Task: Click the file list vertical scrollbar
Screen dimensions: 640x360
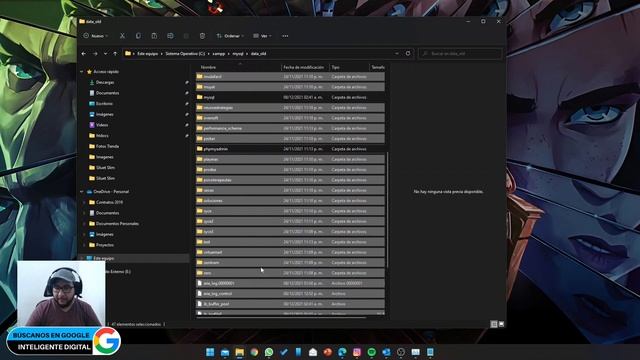Action: coord(387,211)
